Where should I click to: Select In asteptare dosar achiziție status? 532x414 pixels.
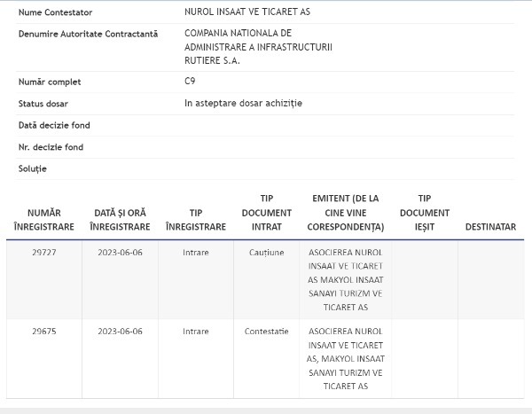(243, 103)
